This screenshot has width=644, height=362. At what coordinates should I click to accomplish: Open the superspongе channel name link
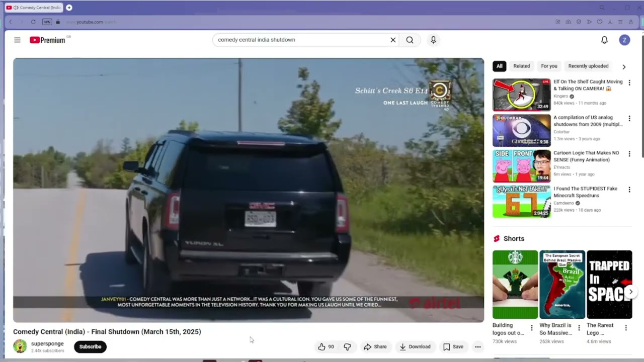pos(47,344)
